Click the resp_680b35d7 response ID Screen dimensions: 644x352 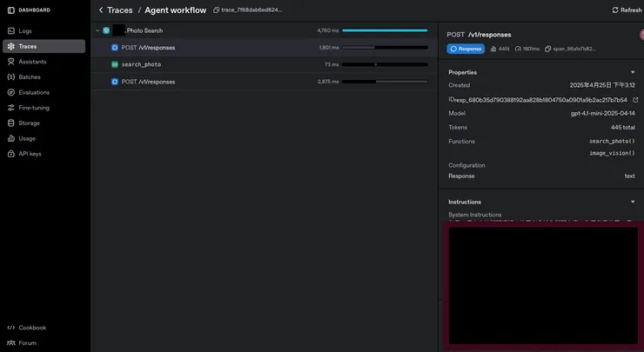click(x=540, y=100)
